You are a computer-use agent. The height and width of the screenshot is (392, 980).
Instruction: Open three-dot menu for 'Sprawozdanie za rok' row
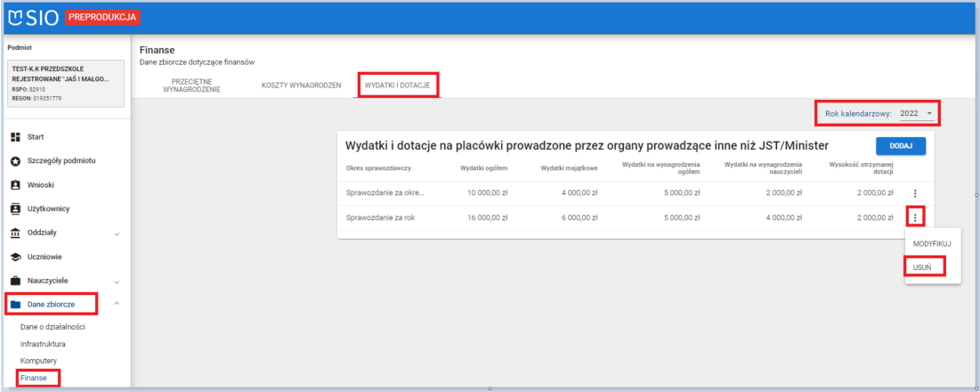915,217
